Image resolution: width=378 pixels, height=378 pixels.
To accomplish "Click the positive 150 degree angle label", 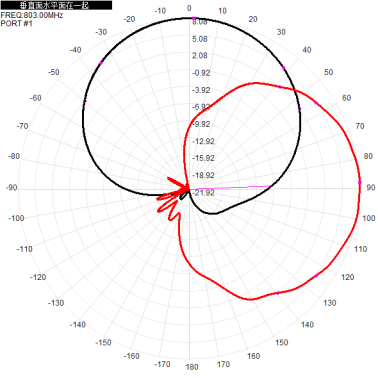I will (282, 343).
